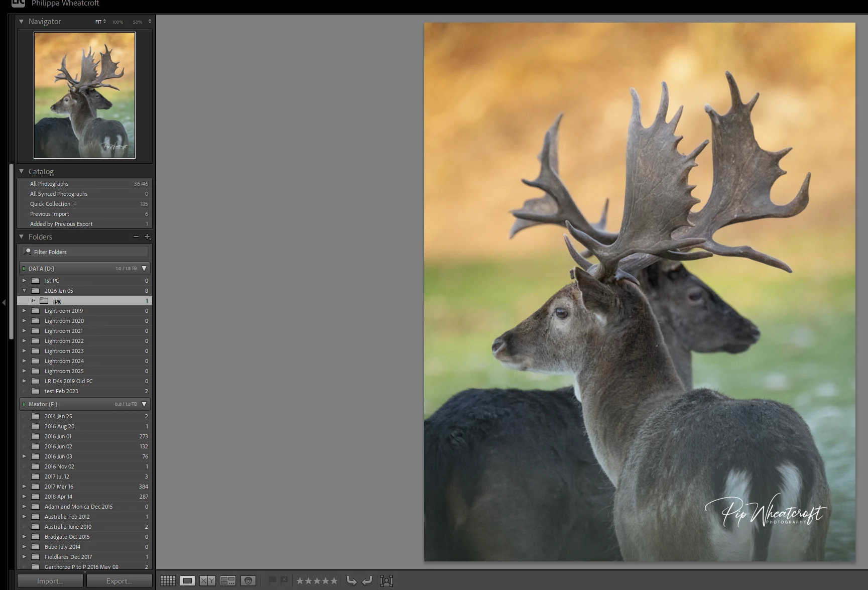This screenshot has height=590, width=868.
Task: Rotate photo clockwise
Action: pos(367,581)
